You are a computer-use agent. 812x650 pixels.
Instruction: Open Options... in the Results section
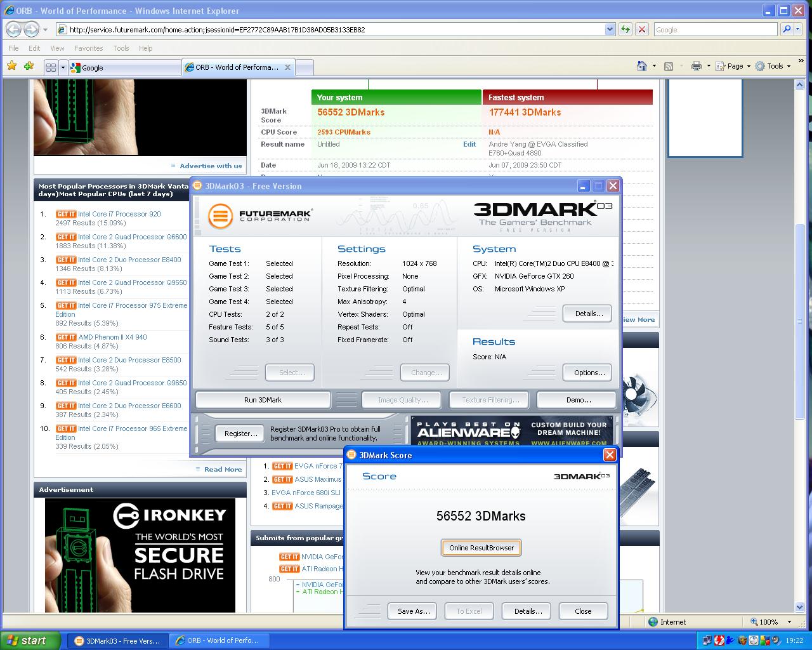point(589,373)
